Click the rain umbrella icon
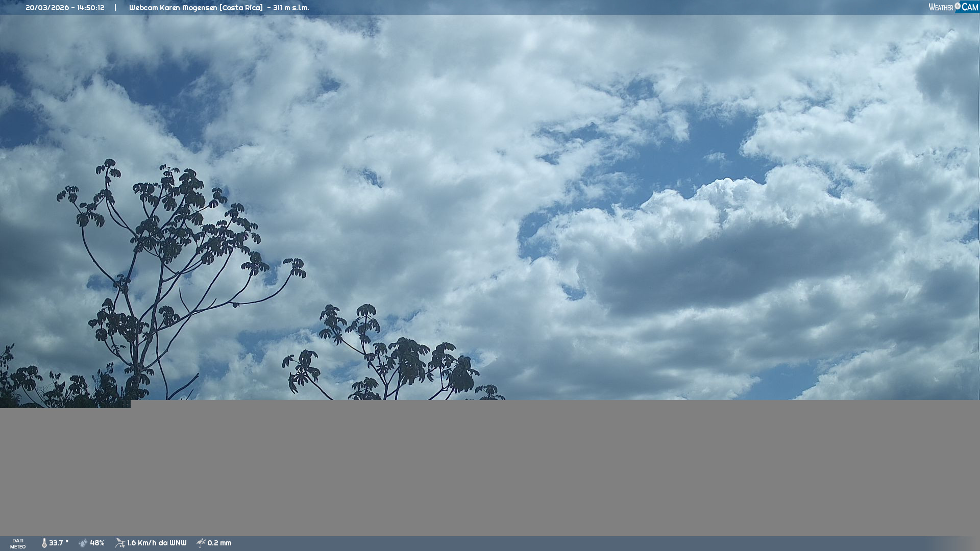This screenshot has width=980, height=551. click(x=201, y=543)
